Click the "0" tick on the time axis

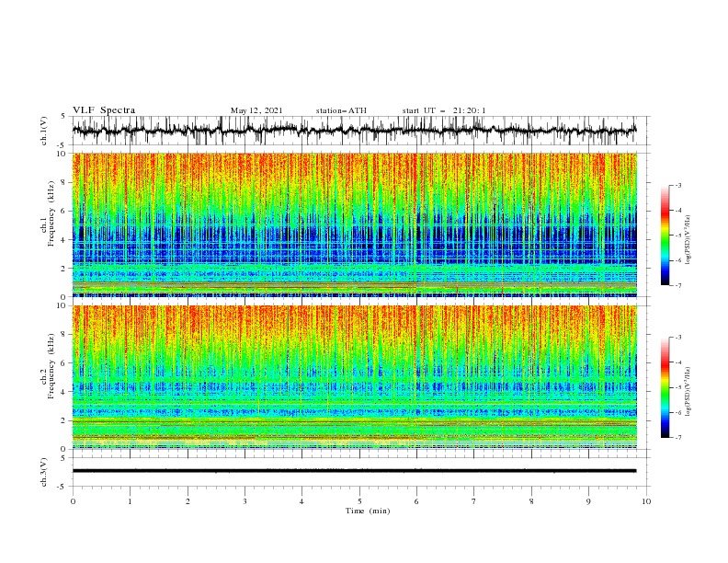[x=73, y=501]
